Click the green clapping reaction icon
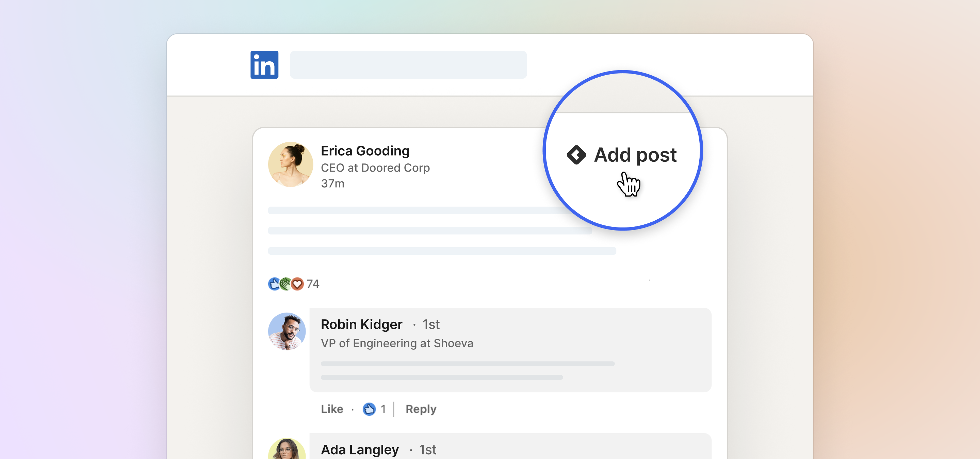 285,284
